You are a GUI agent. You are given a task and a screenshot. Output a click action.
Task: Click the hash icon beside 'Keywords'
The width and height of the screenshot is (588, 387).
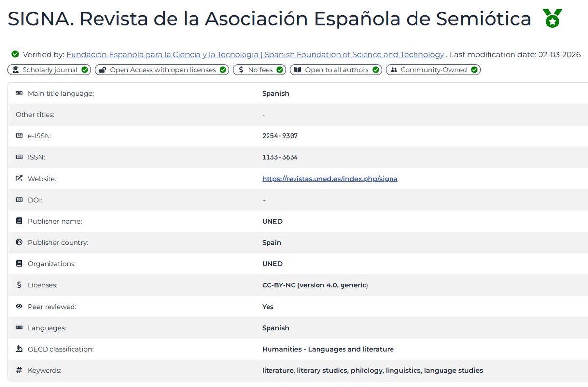(19, 370)
